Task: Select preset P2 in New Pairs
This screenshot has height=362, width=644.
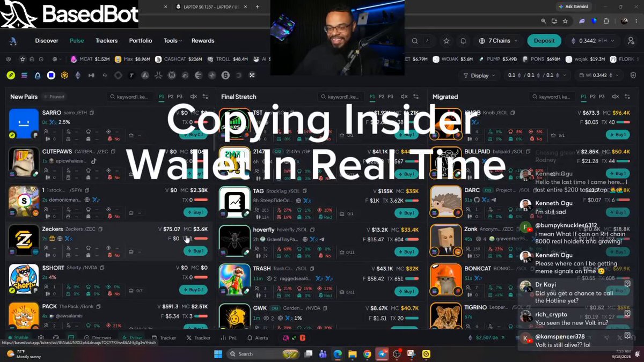Action: 171,97
